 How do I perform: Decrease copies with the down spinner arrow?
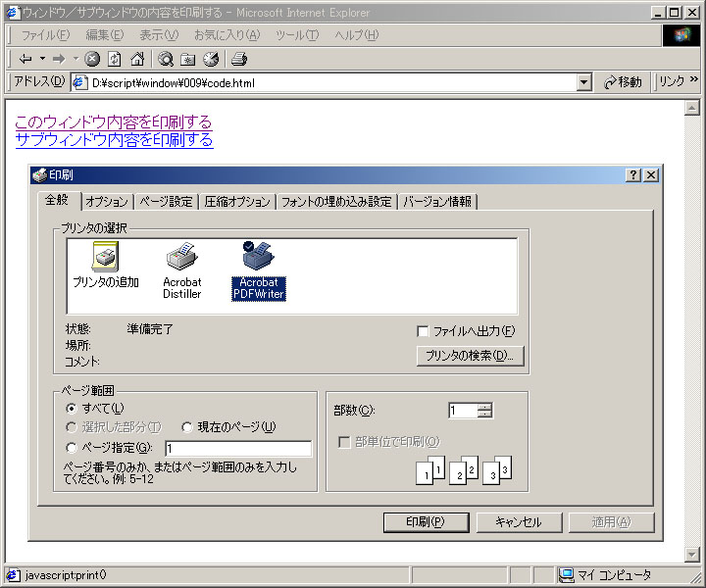pyautogui.click(x=485, y=414)
